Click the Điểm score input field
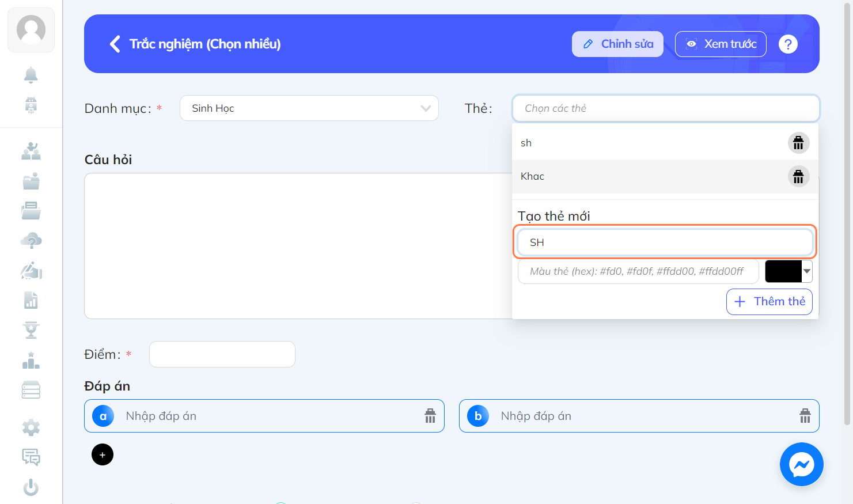 tap(222, 354)
